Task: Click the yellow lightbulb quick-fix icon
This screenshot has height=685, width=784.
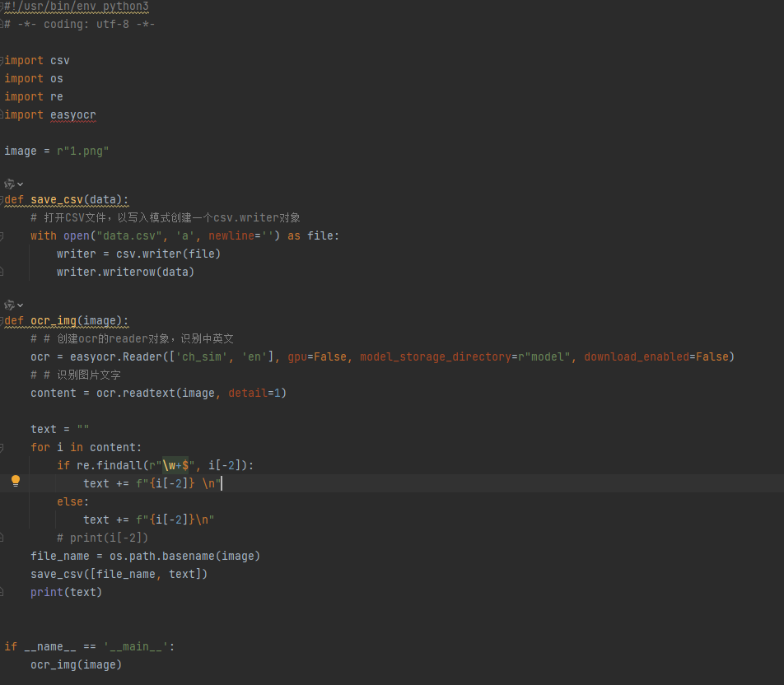Action: 16,481
